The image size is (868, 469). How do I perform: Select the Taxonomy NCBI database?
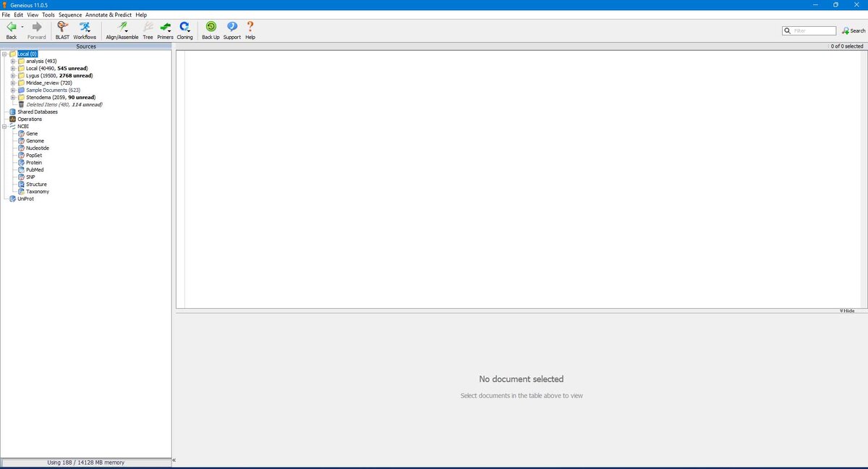(x=38, y=192)
